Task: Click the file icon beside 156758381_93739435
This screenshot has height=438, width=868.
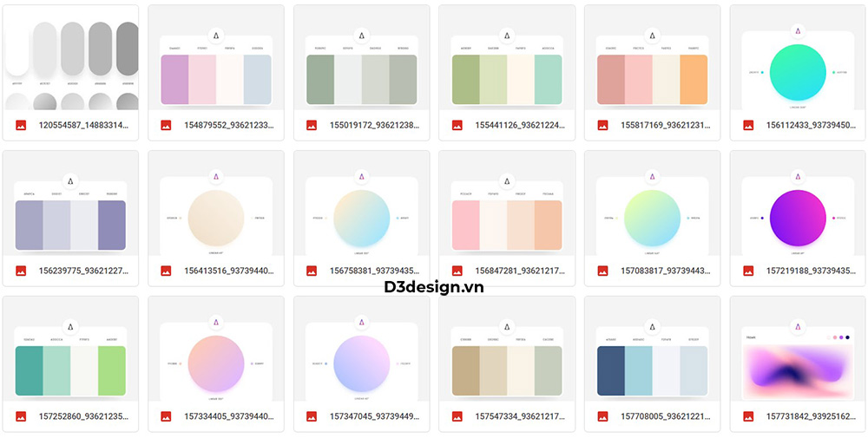Action: point(312,271)
